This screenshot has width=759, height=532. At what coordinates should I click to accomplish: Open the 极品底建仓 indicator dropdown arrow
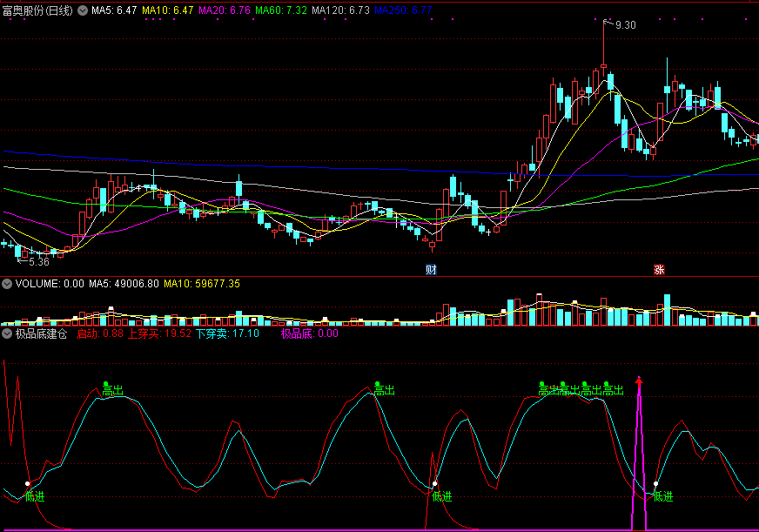[7, 333]
